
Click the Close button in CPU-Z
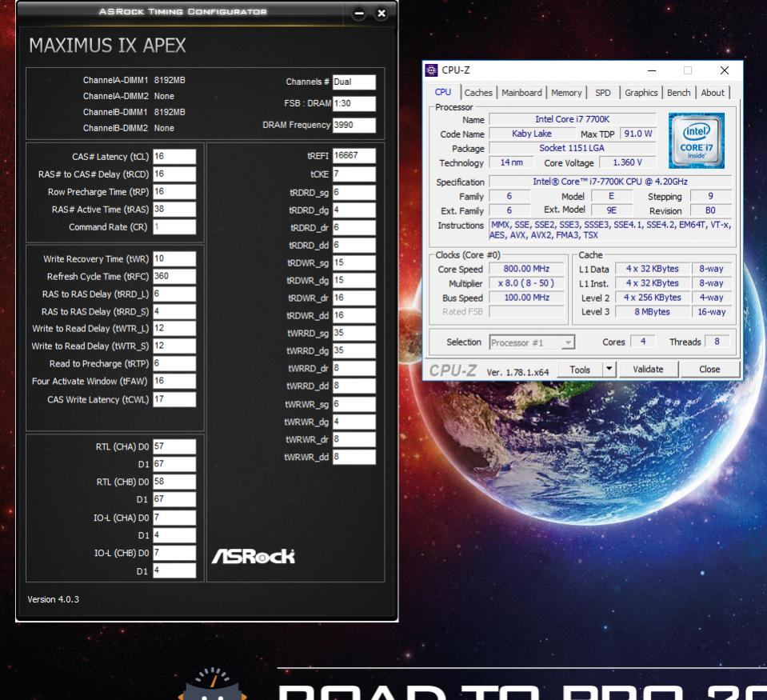coord(709,370)
